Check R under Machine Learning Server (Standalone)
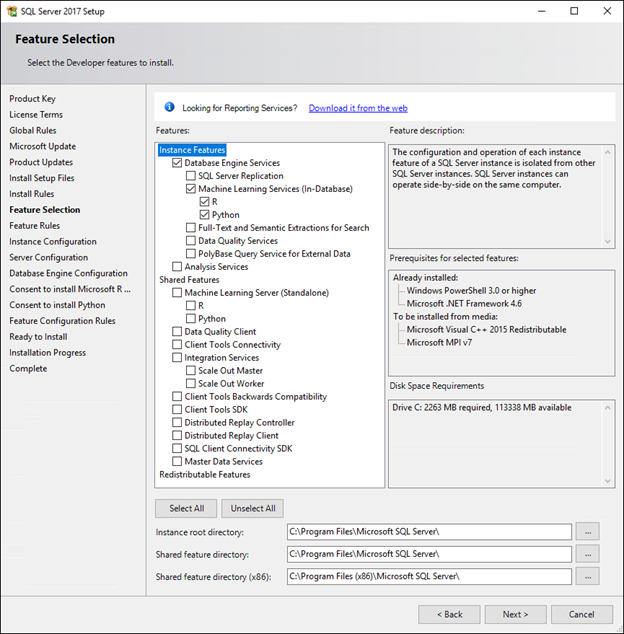The width and height of the screenshot is (624, 634). point(190,305)
